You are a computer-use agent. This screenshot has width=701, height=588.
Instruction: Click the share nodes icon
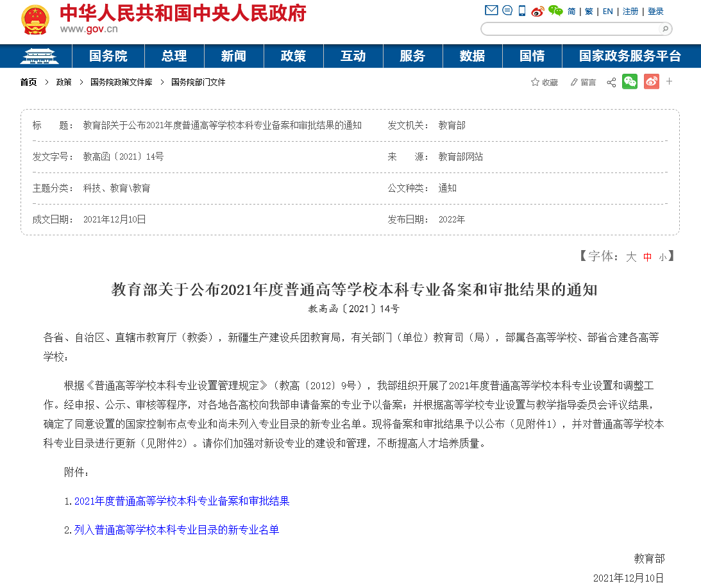[x=611, y=82]
